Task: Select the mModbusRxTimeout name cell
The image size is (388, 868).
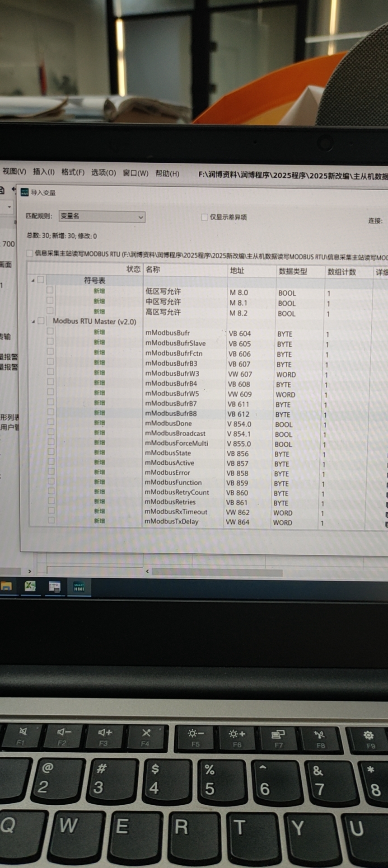Action: 176,512
